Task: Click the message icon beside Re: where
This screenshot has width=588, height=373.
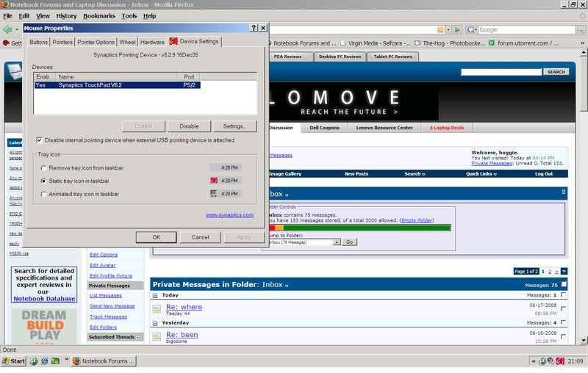Action: tap(157, 309)
